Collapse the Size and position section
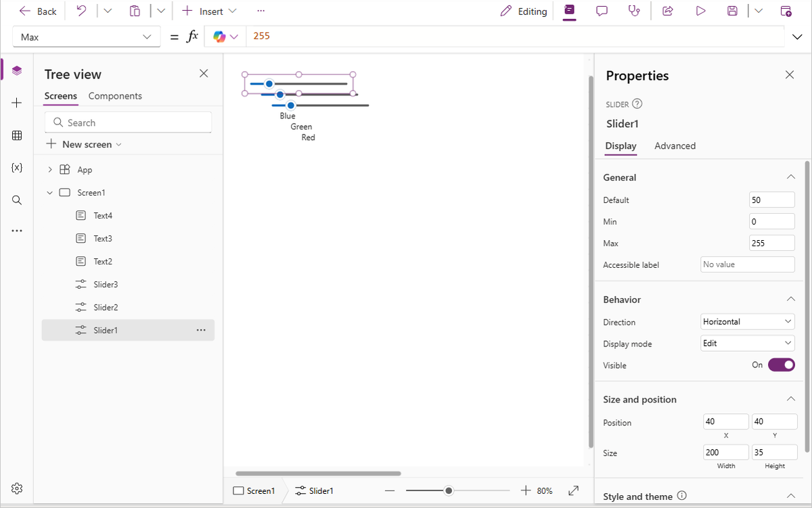The image size is (812, 508). (790, 399)
